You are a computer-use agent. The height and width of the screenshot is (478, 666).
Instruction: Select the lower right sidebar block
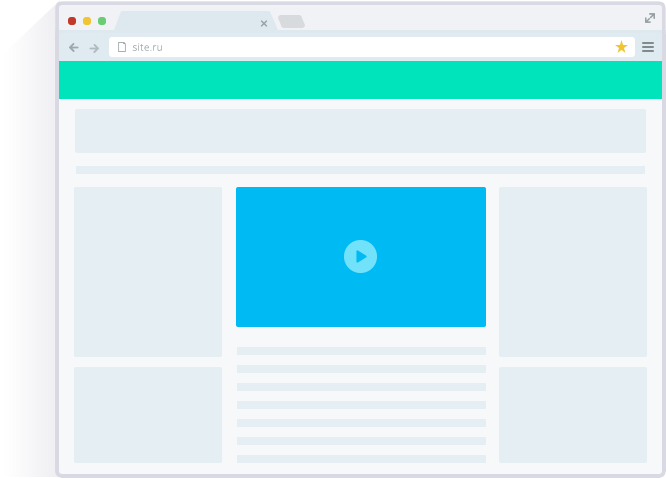pos(572,414)
